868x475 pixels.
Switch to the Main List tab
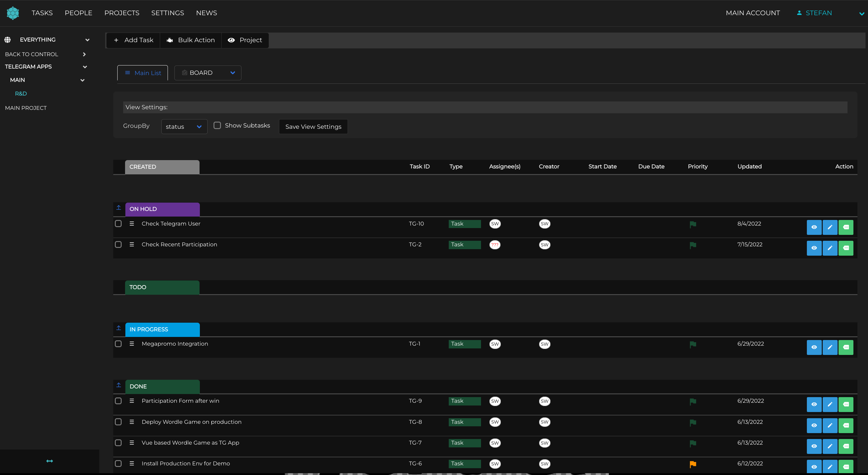pos(142,73)
